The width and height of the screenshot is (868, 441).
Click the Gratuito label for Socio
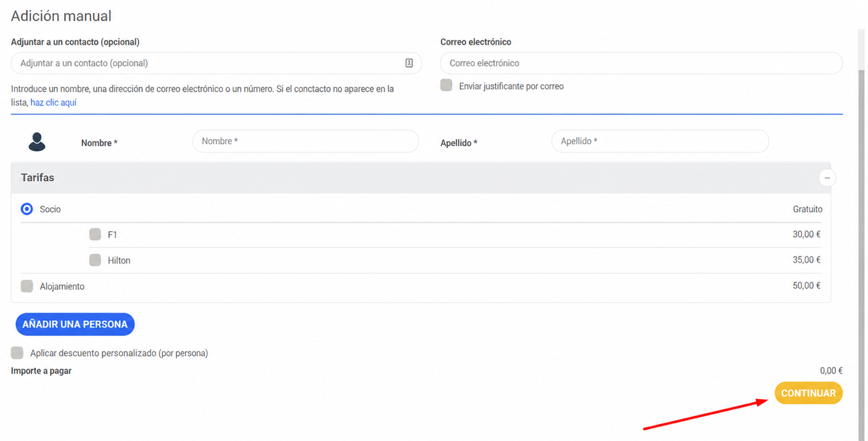click(x=808, y=209)
